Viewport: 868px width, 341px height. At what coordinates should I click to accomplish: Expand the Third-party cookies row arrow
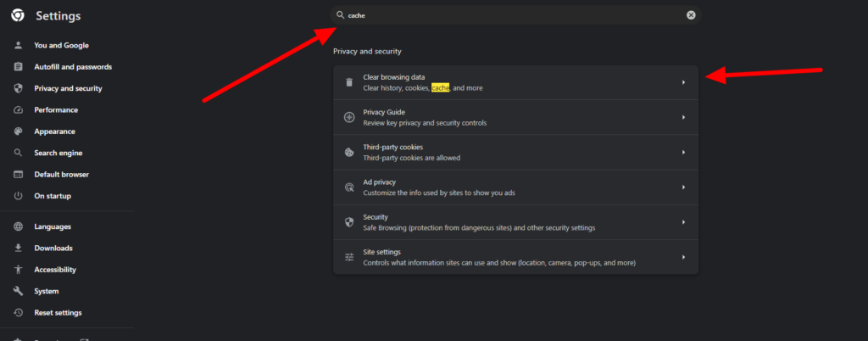coord(684,152)
